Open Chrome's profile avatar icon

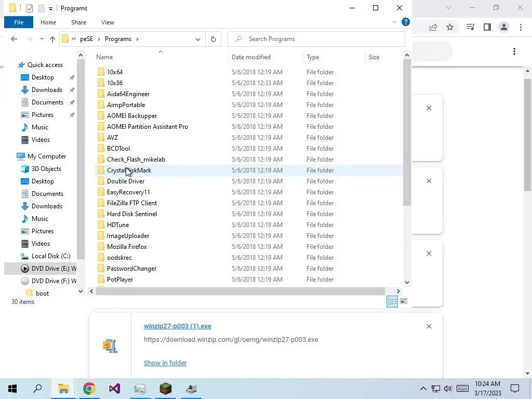(504, 27)
